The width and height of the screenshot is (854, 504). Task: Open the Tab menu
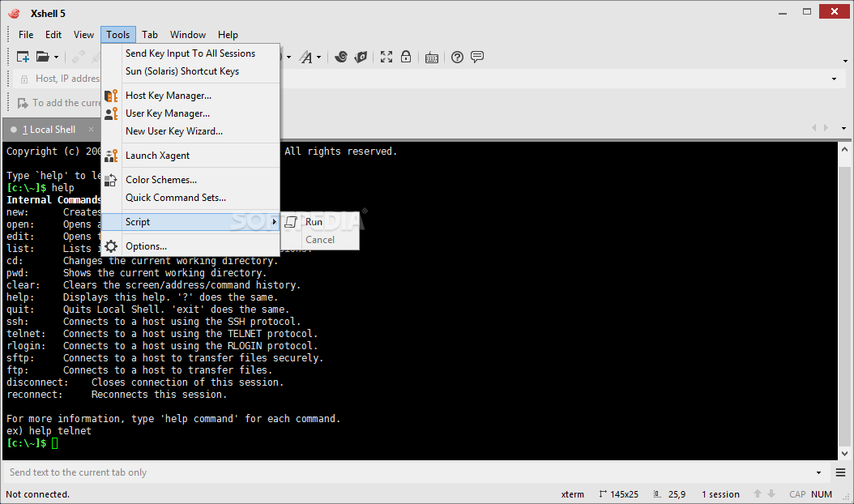pyautogui.click(x=150, y=34)
